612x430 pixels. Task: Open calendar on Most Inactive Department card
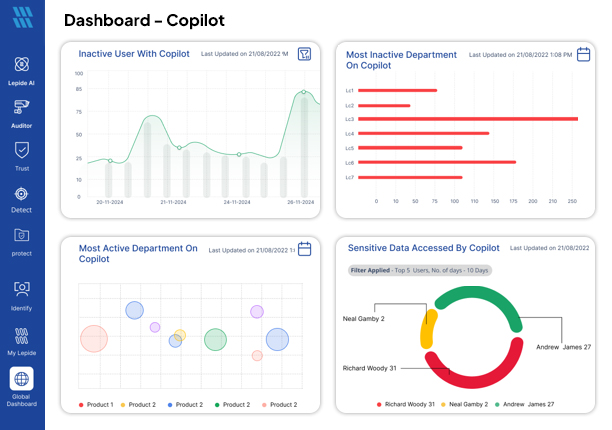pos(584,54)
